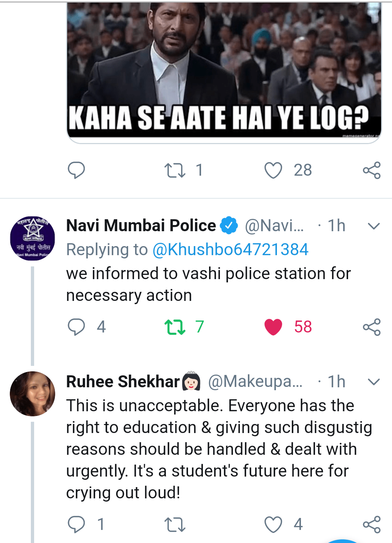Like Ruhee Shekhar's tweet
This screenshot has width=392, height=543.
point(273,524)
